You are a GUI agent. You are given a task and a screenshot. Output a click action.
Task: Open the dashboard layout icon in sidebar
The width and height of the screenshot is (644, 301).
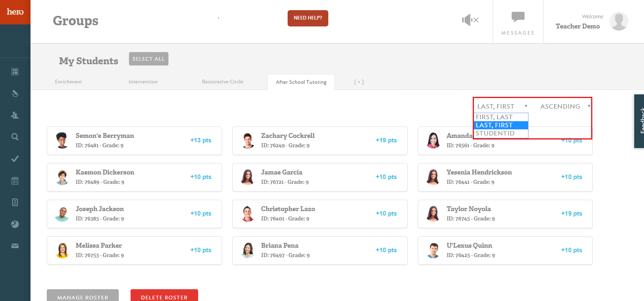coord(15,72)
